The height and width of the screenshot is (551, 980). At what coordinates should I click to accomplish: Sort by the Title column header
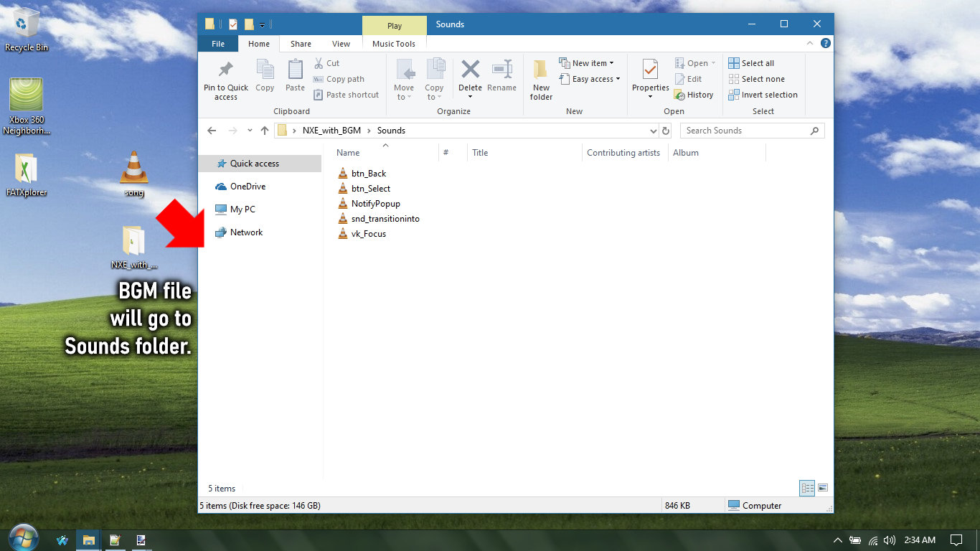point(524,152)
